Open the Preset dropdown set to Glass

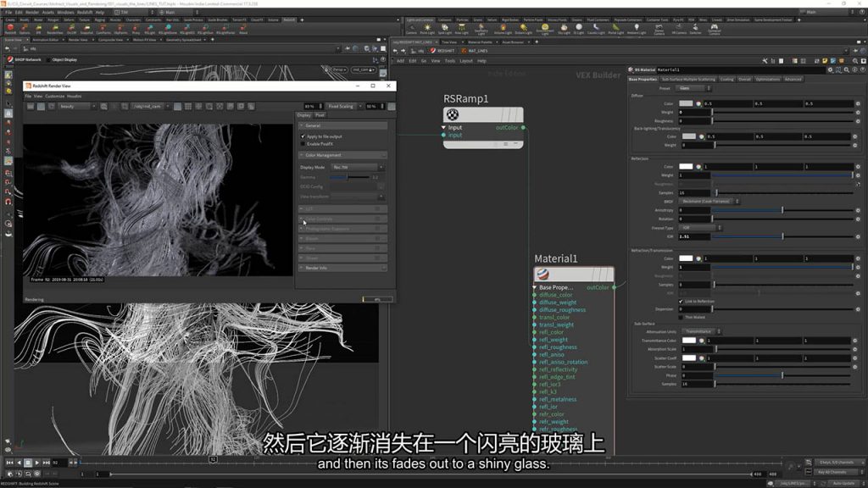coord(694,88)
